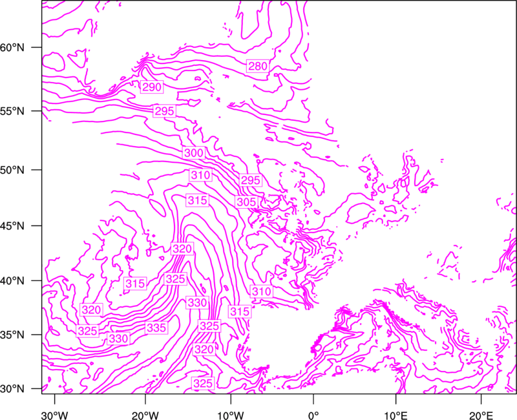Click the 55°N latitude axis label

click(x=12, y=111)
